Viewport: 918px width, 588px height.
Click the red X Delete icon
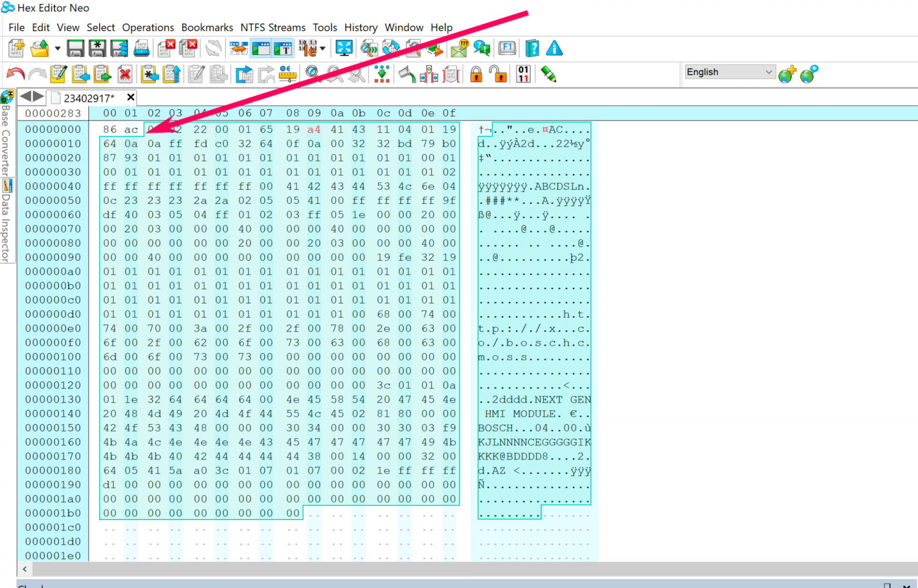click(125, 75)
